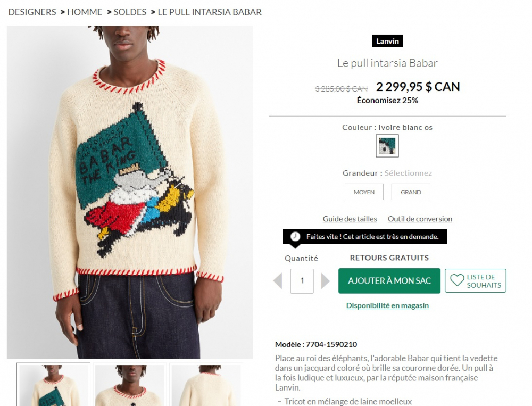
Task: Select size MOYEN
Action: pos(364,192)
